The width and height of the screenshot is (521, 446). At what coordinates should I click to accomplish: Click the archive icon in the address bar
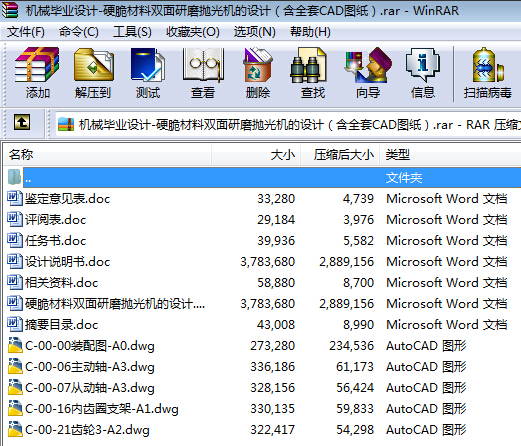point(66,125)
